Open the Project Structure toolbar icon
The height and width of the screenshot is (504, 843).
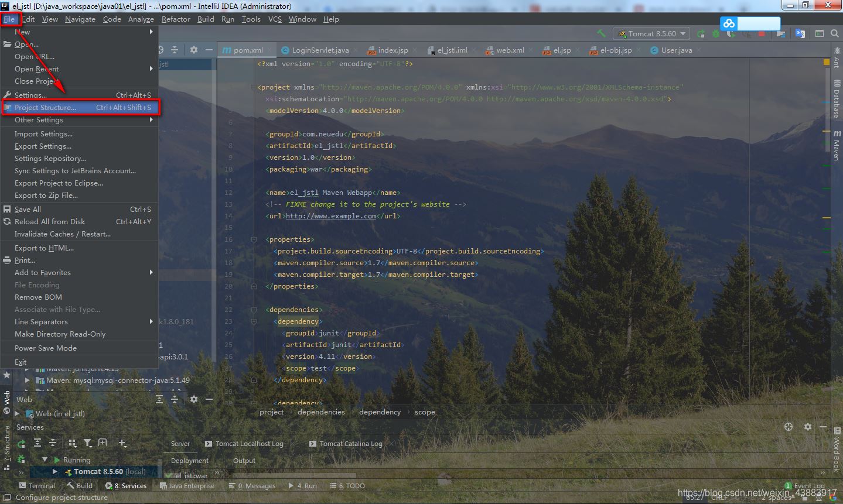coord(781,33)
